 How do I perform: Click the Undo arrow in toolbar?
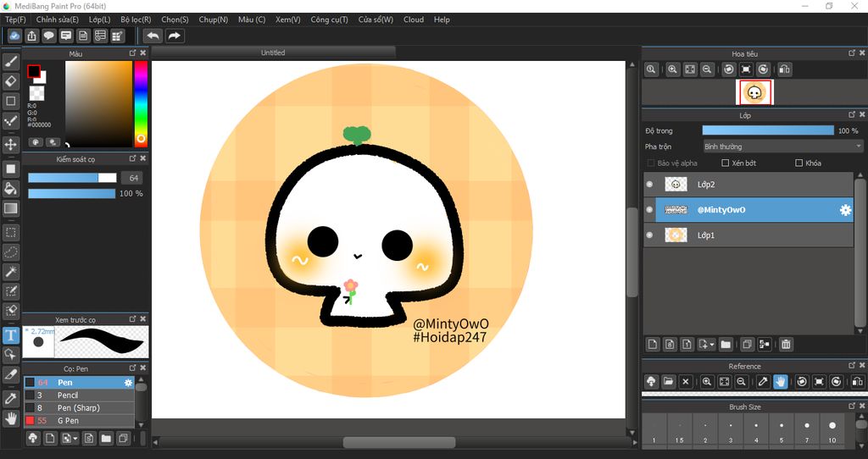click(x=153, y=36)
